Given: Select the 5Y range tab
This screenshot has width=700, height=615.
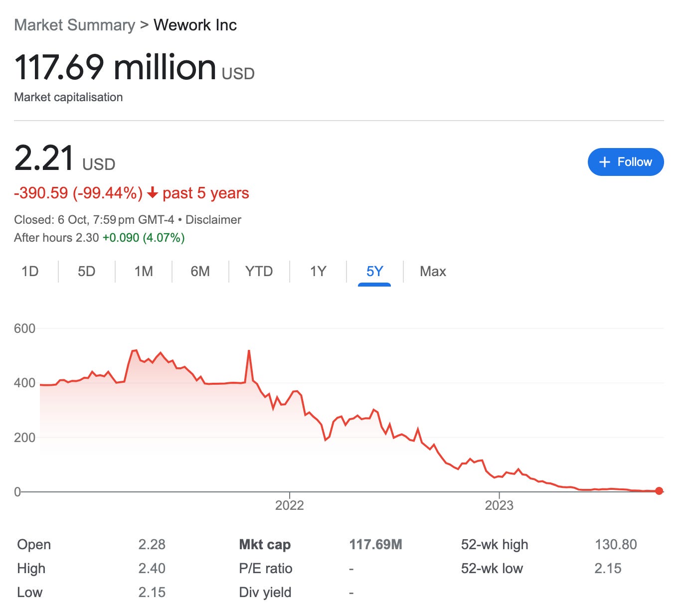Looking at the screenshot, I should pyautogui.click(x=374, y=271).
